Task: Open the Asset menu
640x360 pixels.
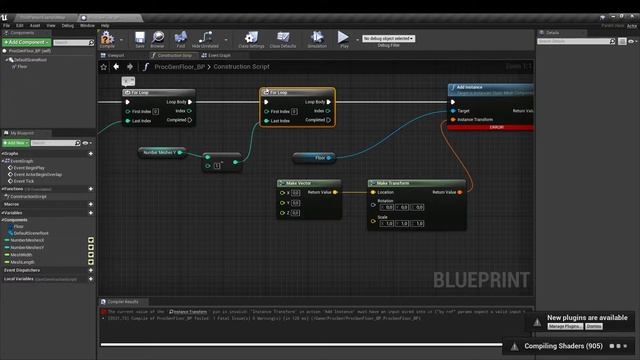Action: pos(35,25)
